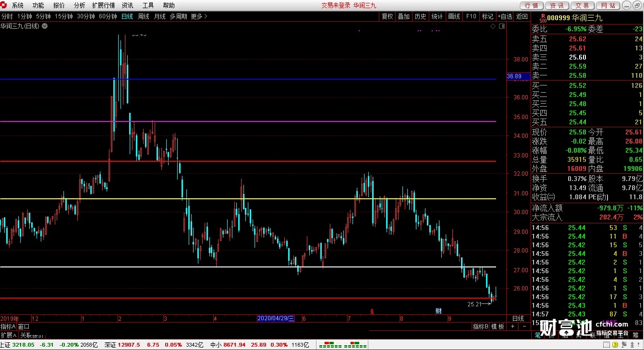Switch to 60分钟 period
The image size is (644, 350).
tap(108, 16)
